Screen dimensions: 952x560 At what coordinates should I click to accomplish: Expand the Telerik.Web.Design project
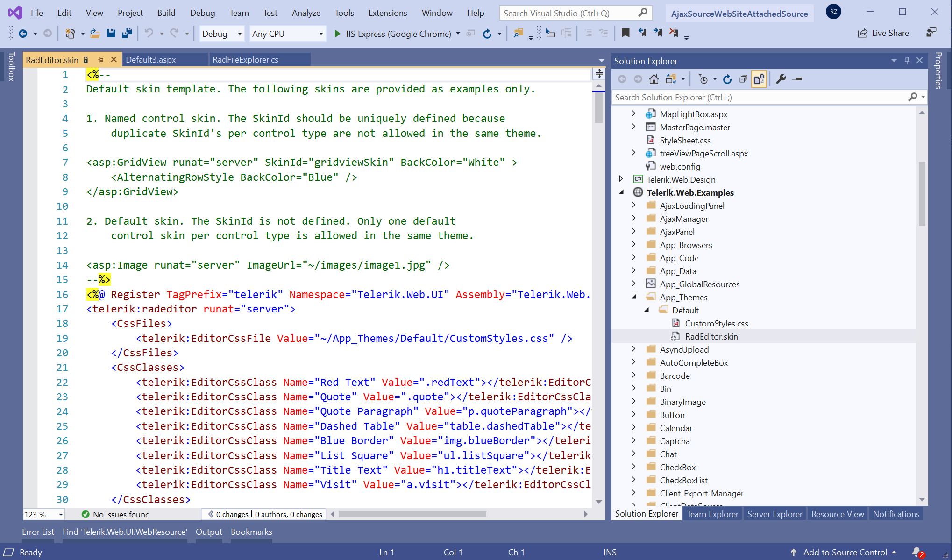(621, 179)
